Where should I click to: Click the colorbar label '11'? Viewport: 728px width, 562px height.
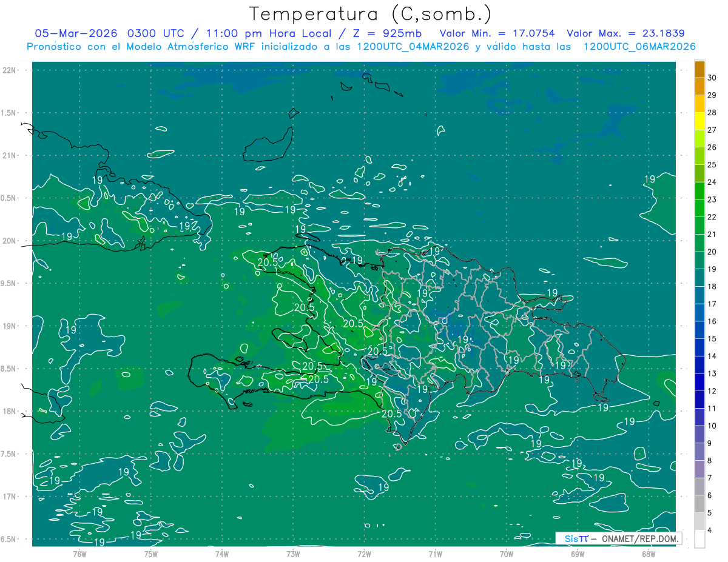pos(712,409)
